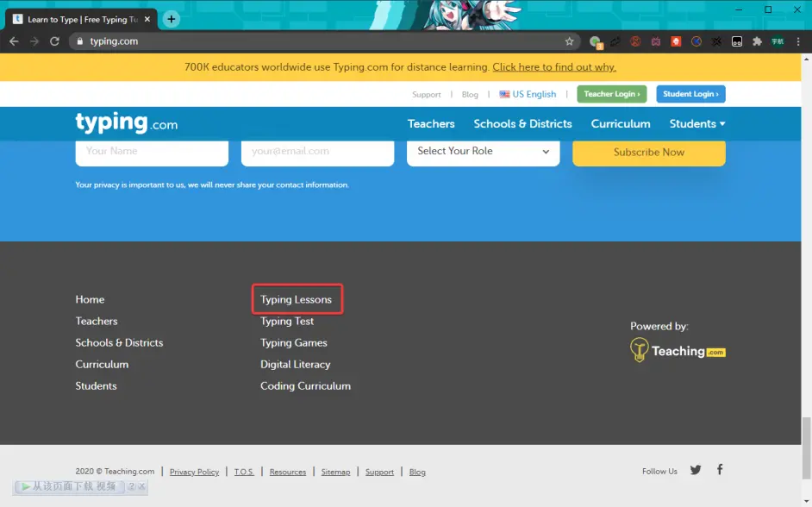Viewport: 812px width, 507px height.
Task: Close the Learn to Type tab
Action: (147, 19)
